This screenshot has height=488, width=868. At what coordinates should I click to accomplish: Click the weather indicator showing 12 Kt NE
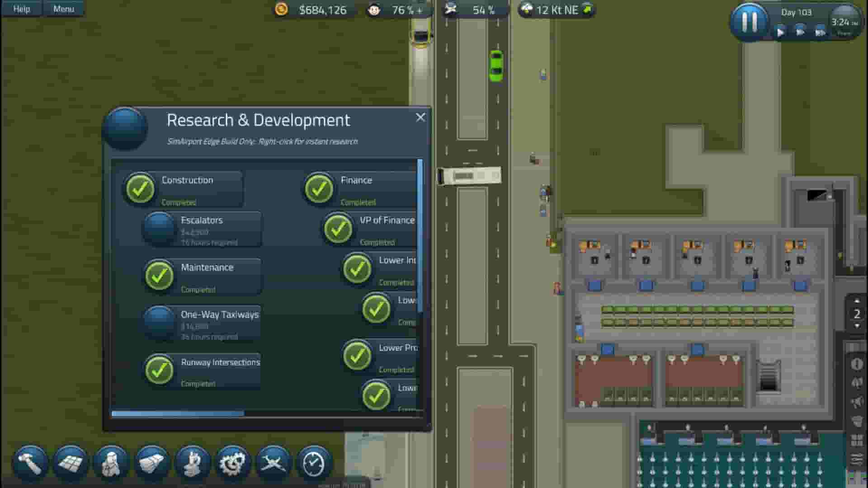[556, 10]
